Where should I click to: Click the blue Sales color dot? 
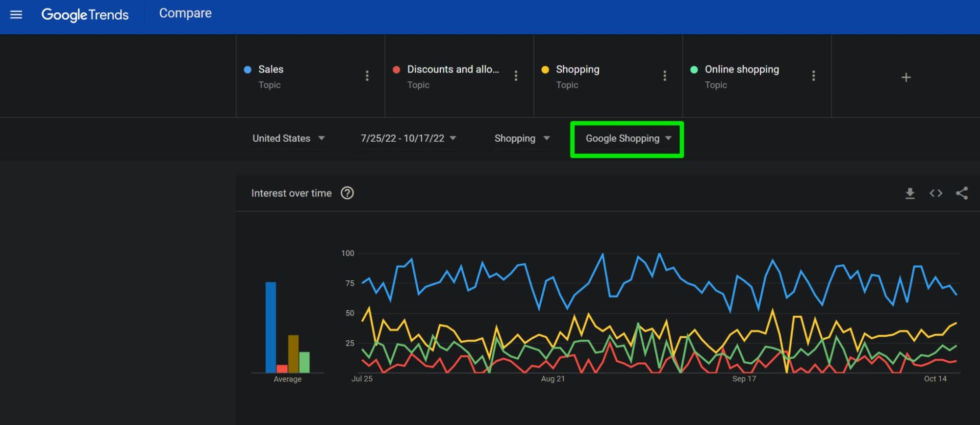(248, 70)
